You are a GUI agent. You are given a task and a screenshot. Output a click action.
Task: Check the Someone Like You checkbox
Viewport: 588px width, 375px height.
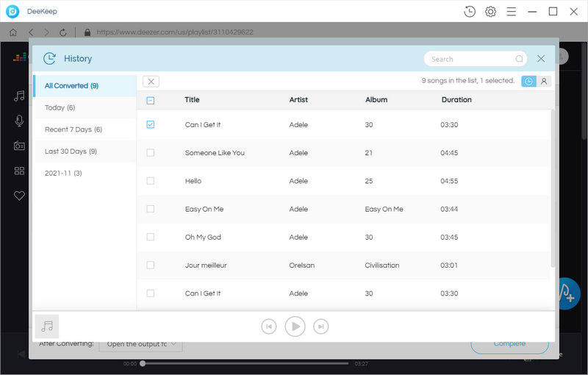coord(151,153)
